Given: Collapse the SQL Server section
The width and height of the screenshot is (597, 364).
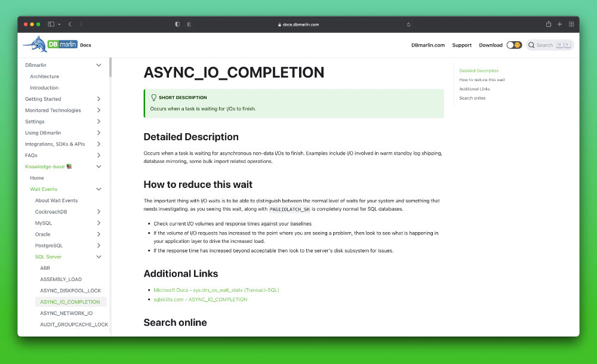Looking at the screenshot, I should [x=99, y=257].
